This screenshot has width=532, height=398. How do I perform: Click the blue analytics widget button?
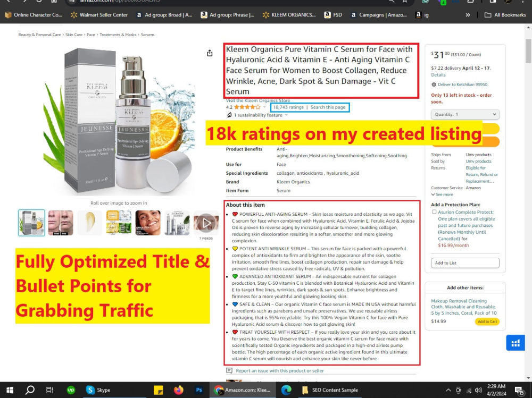[516, 343]
